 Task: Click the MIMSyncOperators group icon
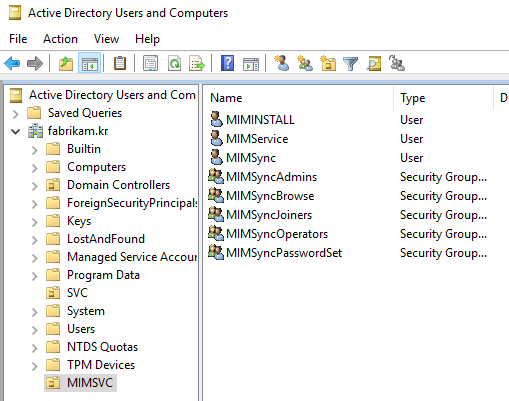[216, 233]
